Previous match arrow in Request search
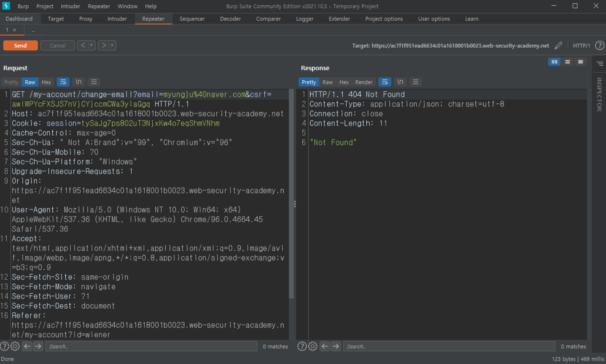The image size is (606, 364). pos(27,346)
